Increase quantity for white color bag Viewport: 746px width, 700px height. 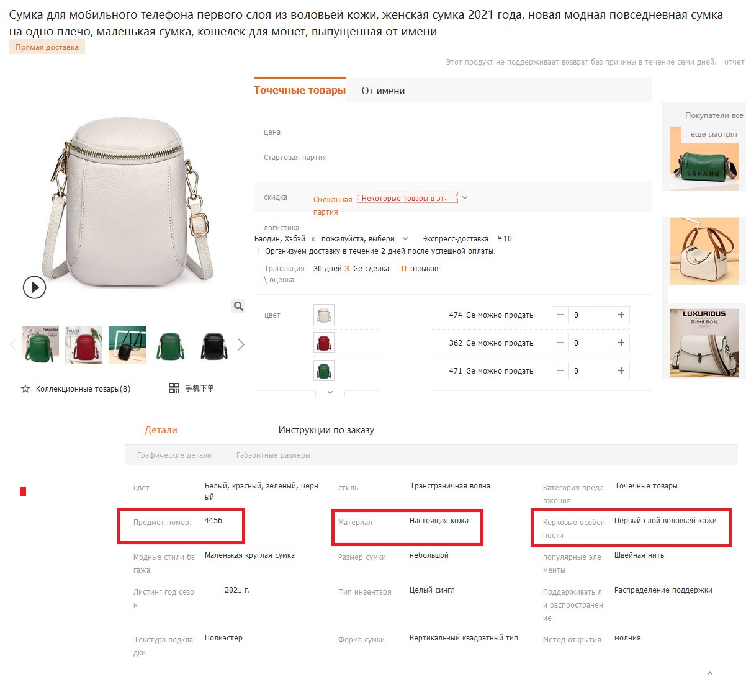click(621, 315)
